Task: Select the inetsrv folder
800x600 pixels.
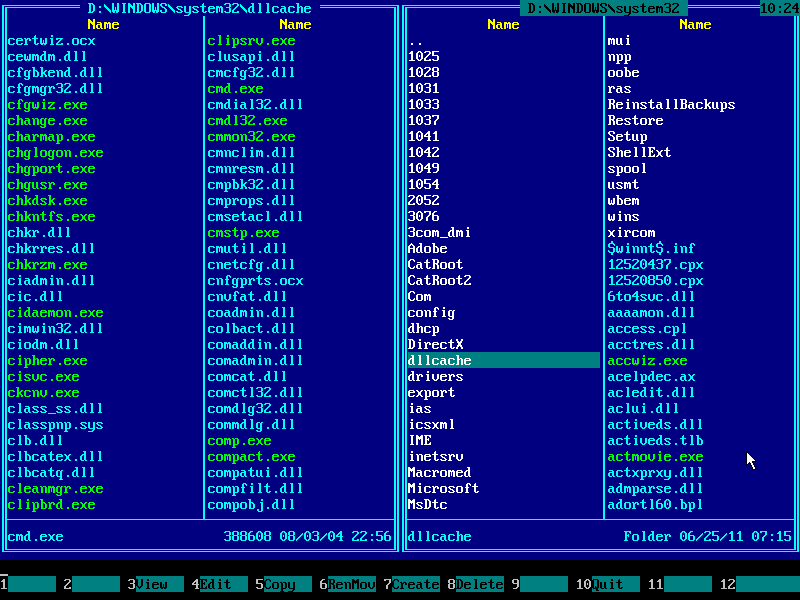Action: click(435, 457)
